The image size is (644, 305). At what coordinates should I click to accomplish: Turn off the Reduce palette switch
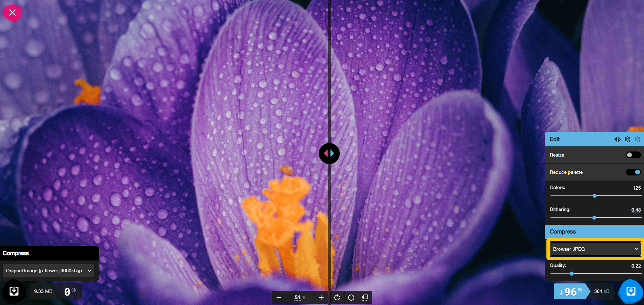pos(633,172)
